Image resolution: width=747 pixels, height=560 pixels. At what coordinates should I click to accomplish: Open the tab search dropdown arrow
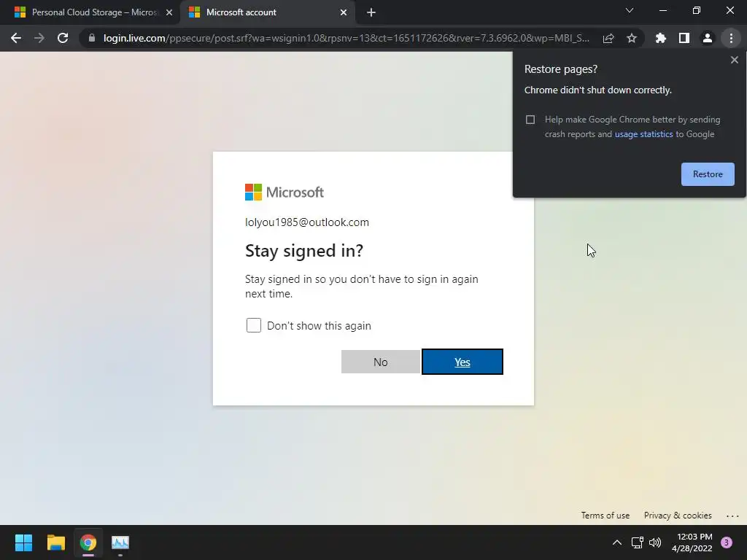(630, 10)
